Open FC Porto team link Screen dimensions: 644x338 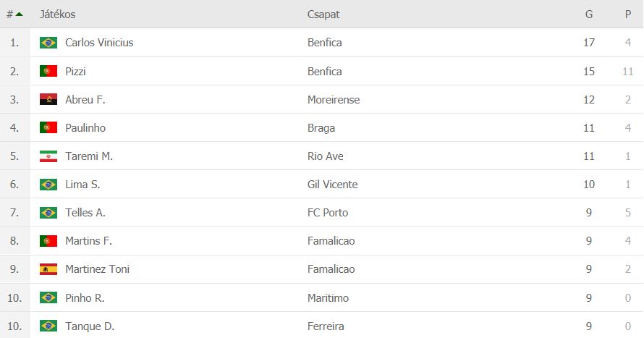(x=328, y=213)
